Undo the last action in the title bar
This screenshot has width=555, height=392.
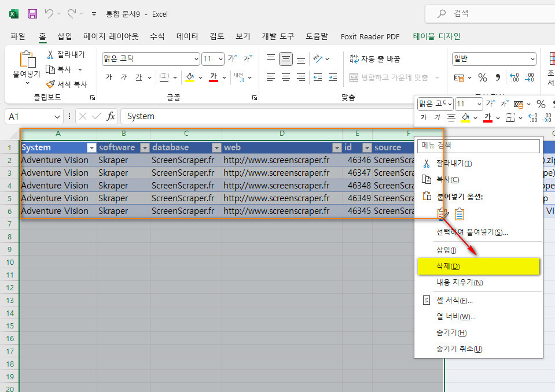pyautogui.click(x=49, y=14)
